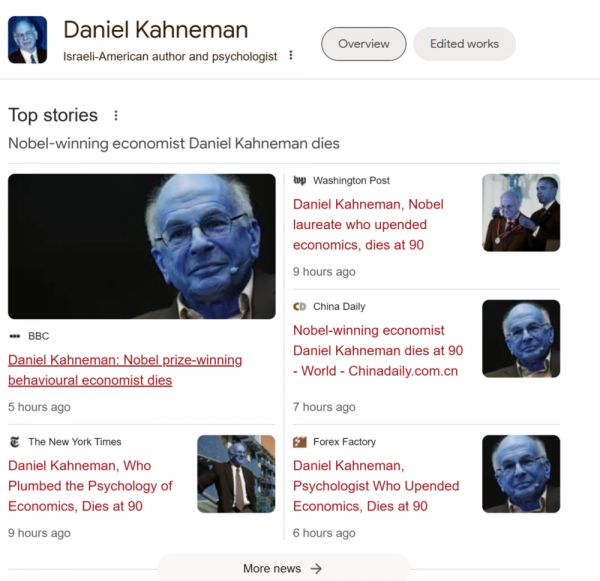Click the New York Times source logo

15,442
